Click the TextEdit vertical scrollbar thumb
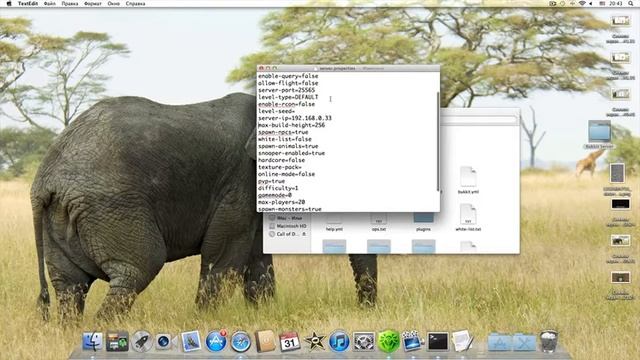Screen dimensions: 640x360 438,141
